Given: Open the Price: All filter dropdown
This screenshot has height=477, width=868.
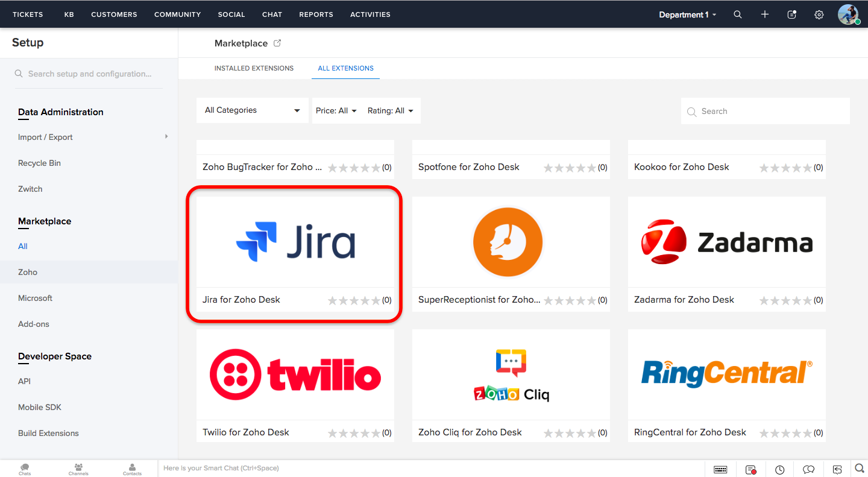Looking at the screenshot, I should click(336, 111).
